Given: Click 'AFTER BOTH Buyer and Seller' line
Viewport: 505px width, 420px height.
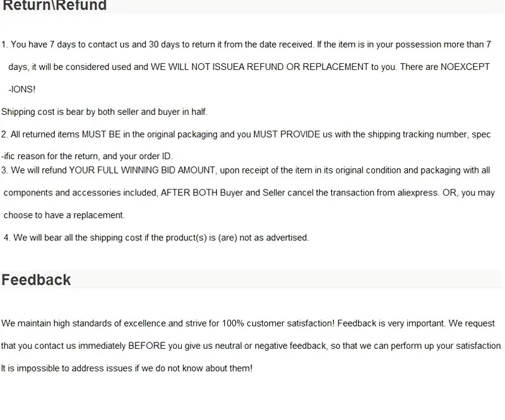Looking at the screenshot, I should pos(249,192).
